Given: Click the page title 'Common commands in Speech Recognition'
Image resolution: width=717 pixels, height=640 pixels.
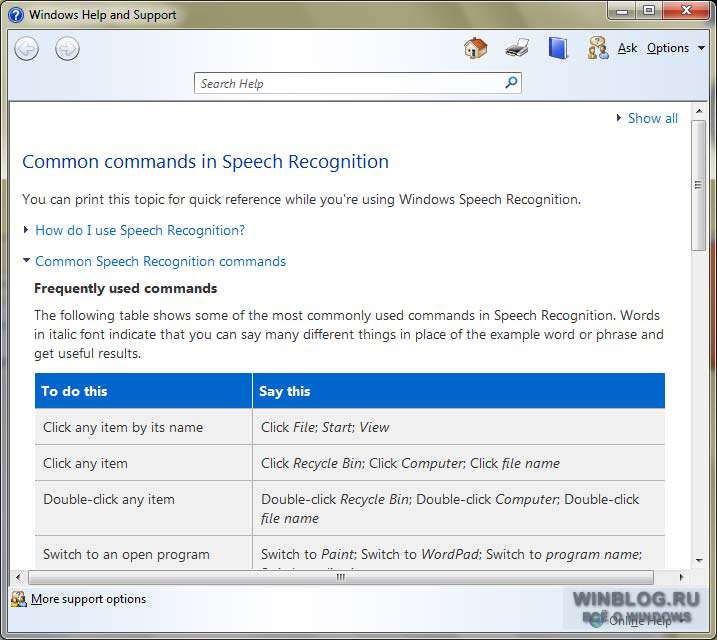Looking at the screenshot, I should click(206, 162).
